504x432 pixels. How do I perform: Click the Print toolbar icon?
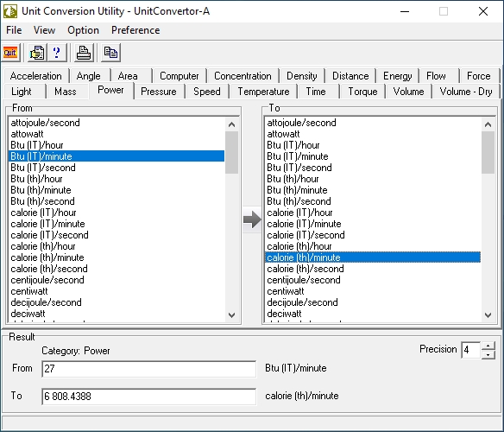click(84, 53)
